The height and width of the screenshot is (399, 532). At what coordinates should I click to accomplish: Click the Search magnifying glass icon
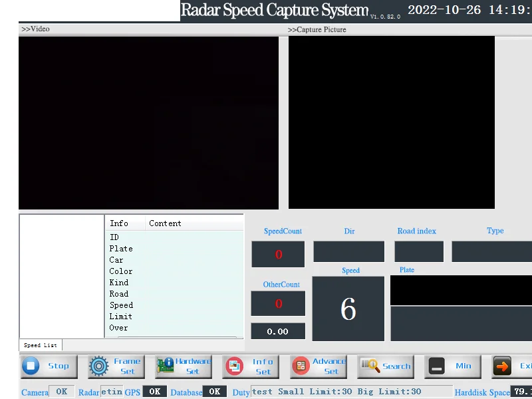point(370,365)
